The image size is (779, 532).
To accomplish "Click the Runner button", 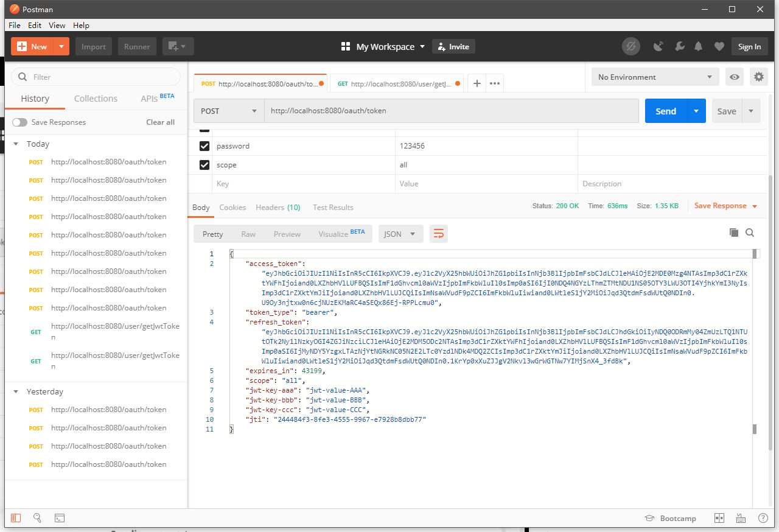I will 137,46.
